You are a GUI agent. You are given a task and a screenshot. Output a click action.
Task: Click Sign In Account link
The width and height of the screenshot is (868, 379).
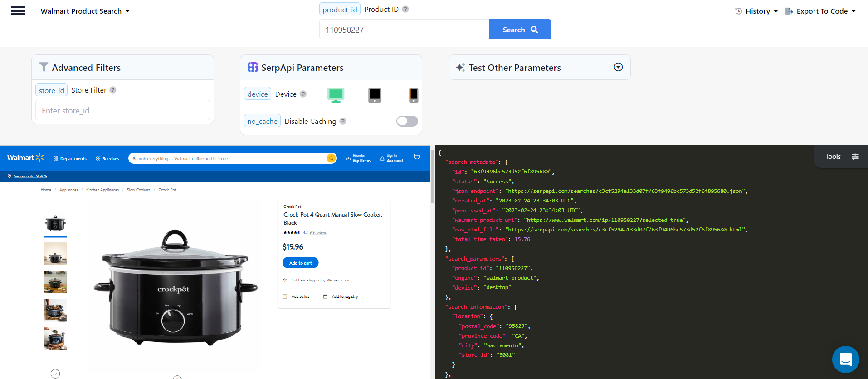(x=392, y=158)
